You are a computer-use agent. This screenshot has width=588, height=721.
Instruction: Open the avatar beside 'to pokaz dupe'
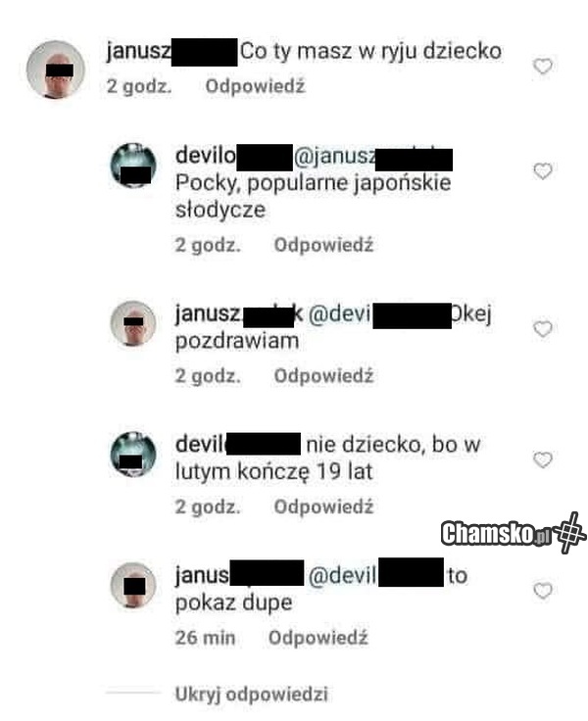point(133,585)
